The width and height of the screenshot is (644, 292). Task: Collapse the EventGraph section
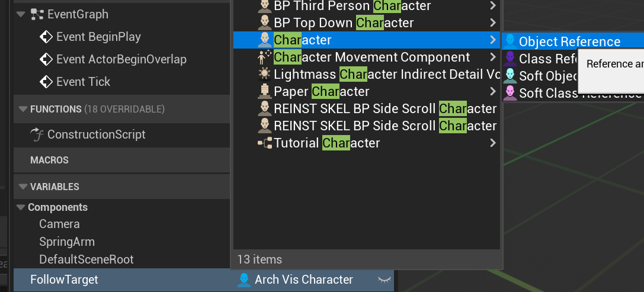pyautogui.click(x=20, y=14)
